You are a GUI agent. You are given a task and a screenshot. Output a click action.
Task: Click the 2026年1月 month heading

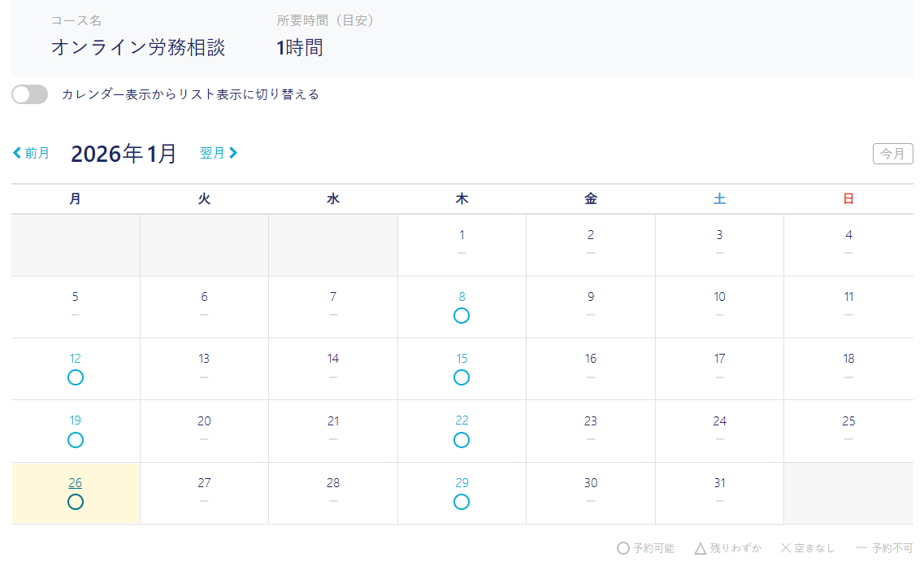click(124, 154)
